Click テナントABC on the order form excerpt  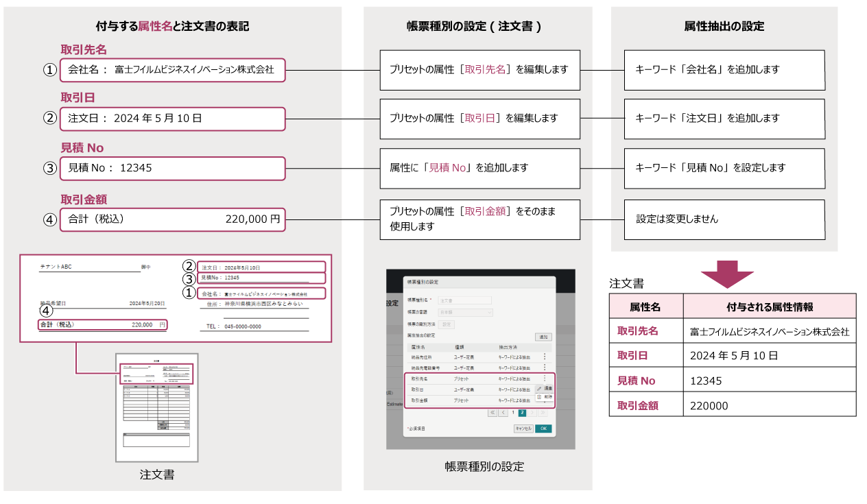[x=56, y=267]
